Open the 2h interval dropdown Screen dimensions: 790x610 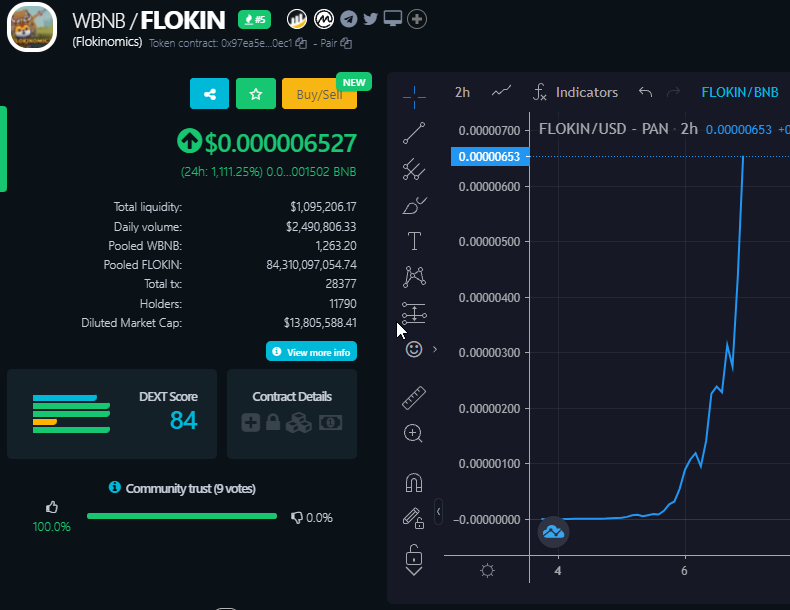pos(463,92)
